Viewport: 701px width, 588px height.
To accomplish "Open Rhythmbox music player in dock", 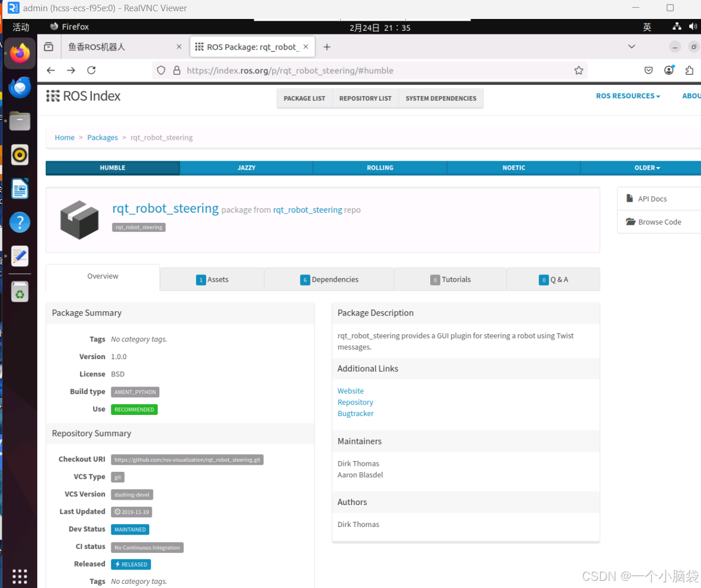I will pyautogui.click(x=20, y=155).
